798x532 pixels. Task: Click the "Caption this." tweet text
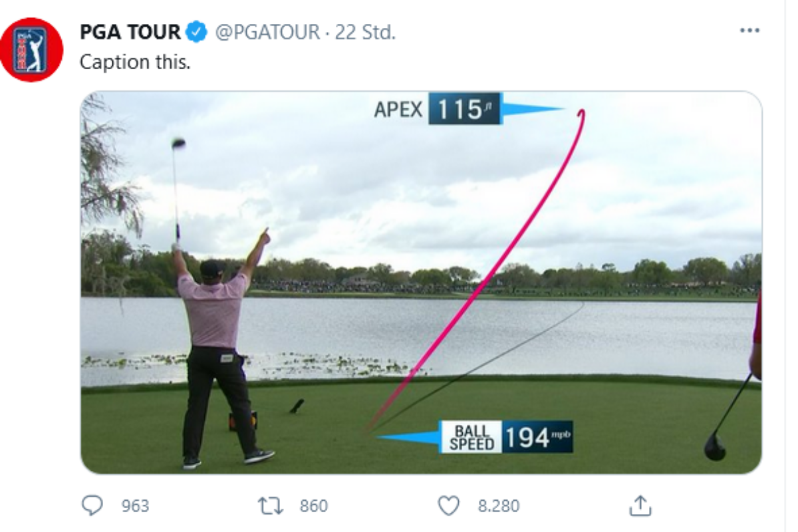pos(135,62)
